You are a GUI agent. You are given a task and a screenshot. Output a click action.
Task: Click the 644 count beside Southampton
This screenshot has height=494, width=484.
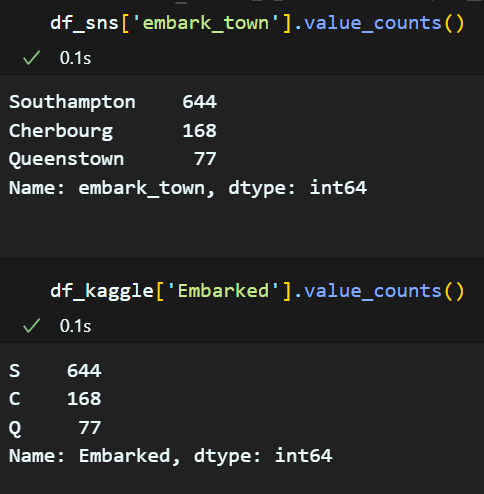[x=199, y=102]
